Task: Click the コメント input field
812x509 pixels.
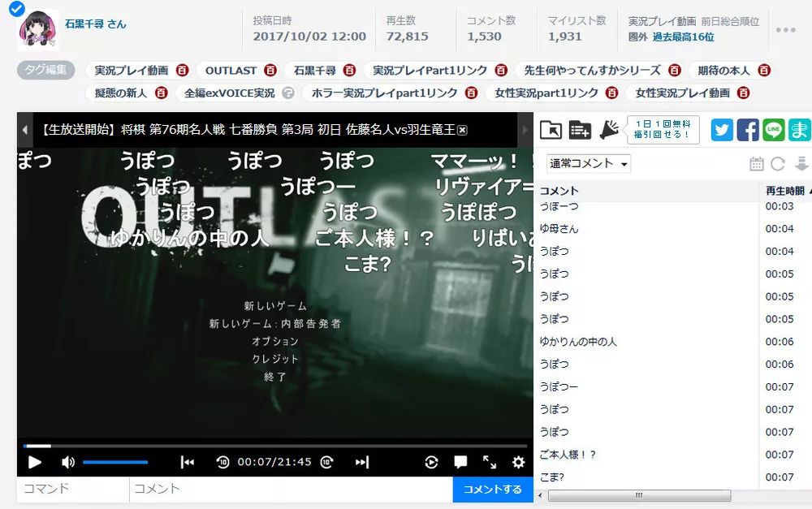Action: pos(291,489)
